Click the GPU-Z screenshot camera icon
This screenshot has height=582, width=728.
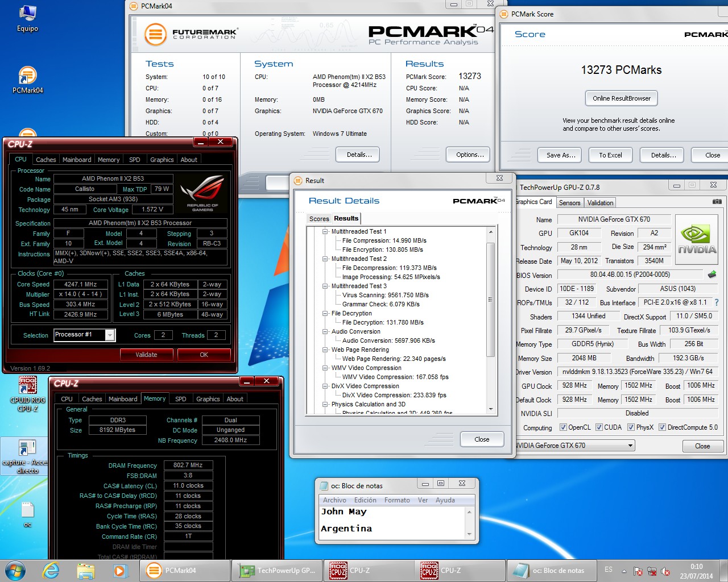tap(717, 202)
